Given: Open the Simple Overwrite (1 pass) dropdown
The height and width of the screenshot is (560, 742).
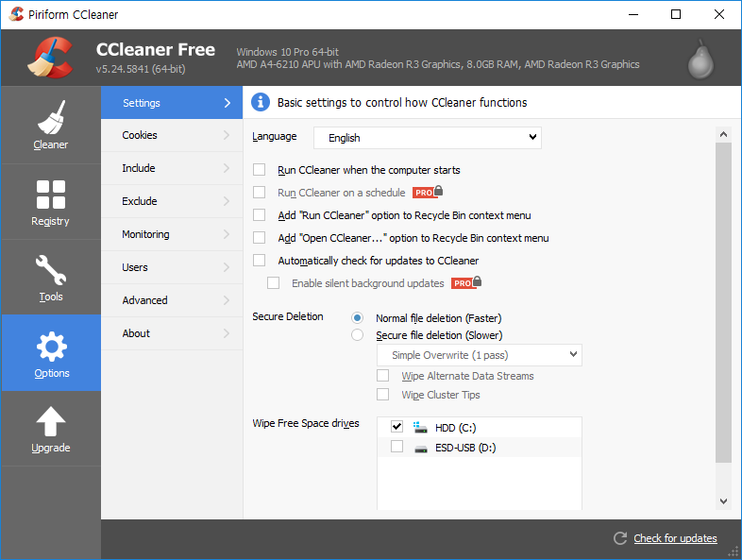Looking at the screenshot, I should 480,355.
